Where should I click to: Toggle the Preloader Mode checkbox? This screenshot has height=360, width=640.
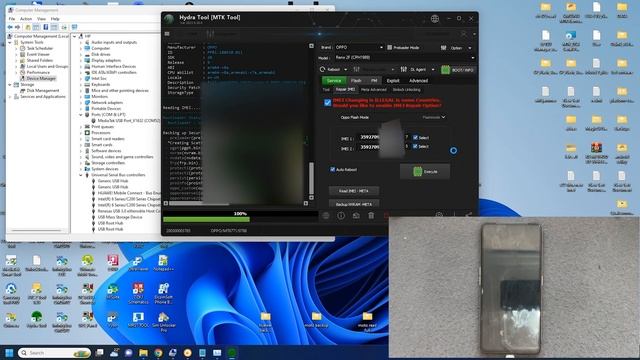pos(389,48)
